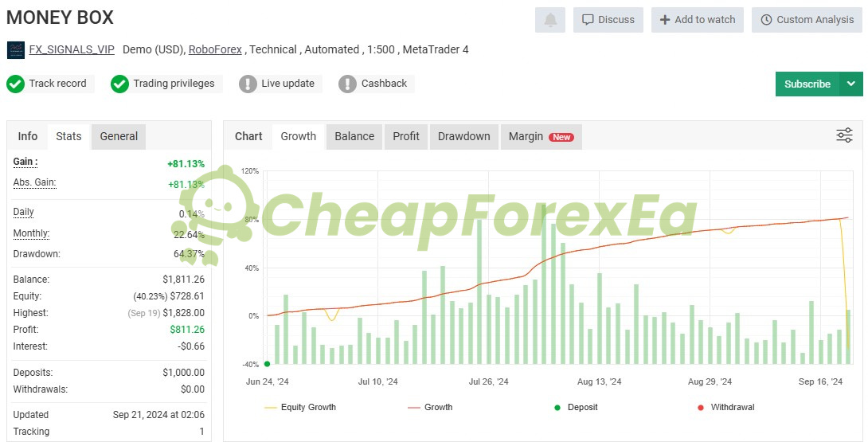Click the Subscribe button
Screen dimensions: 868x442
pos(807,84)
